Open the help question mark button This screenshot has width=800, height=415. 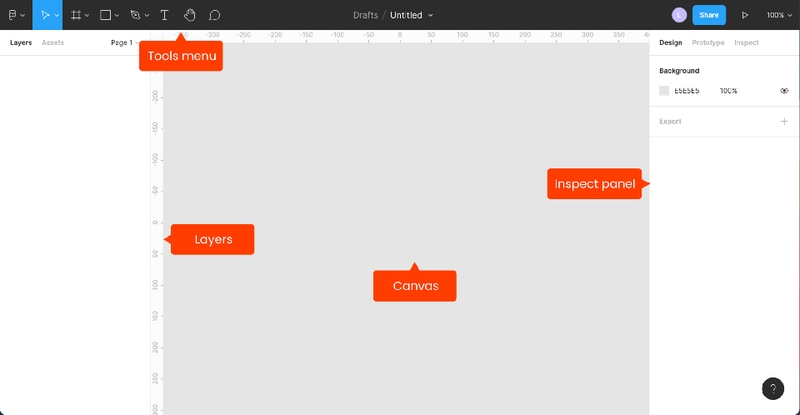pos(773,389)
